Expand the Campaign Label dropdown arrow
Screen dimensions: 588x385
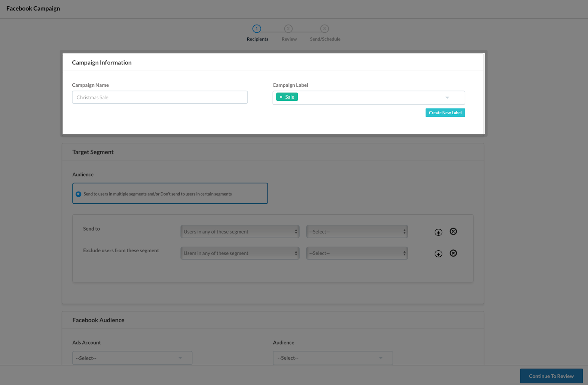(x=447, y=97)
